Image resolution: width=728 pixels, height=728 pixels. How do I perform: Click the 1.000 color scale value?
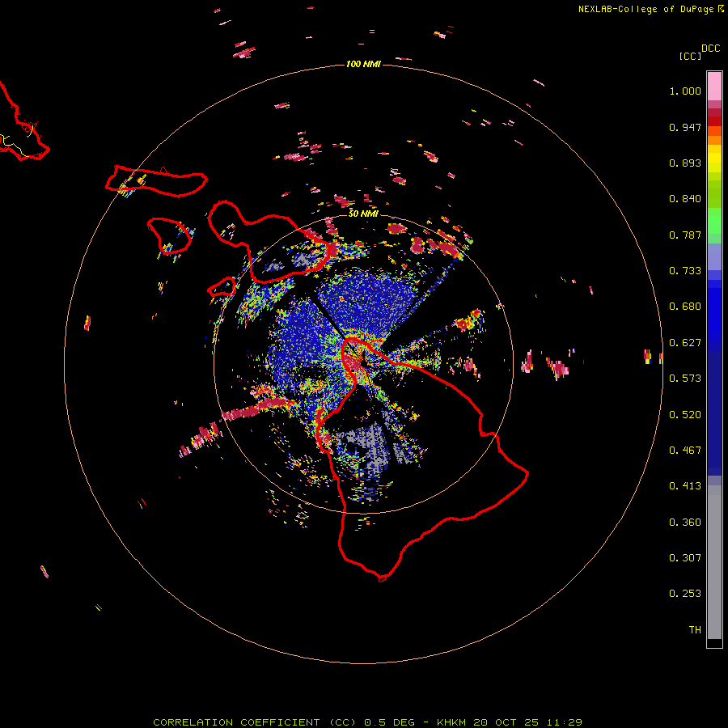tap(685, 91)
